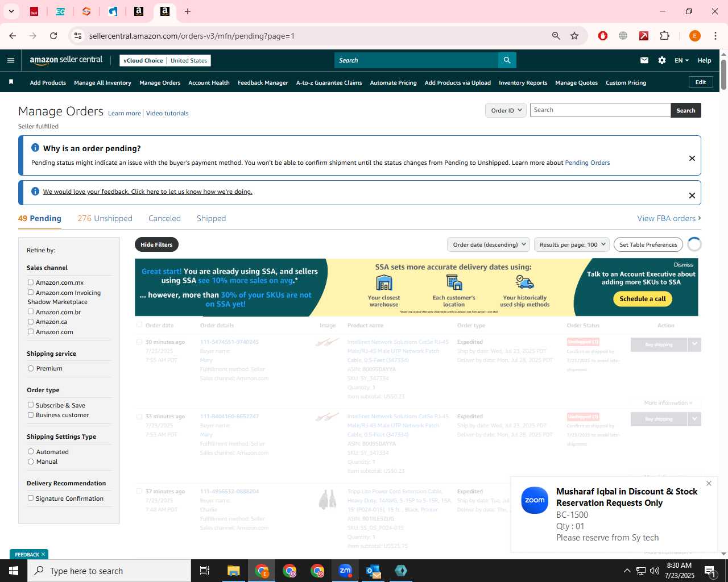This screenshot has width=728, height=582.
Task: Open the EN language dropdown
Action: pyautogui.click(x=681, y=60)
